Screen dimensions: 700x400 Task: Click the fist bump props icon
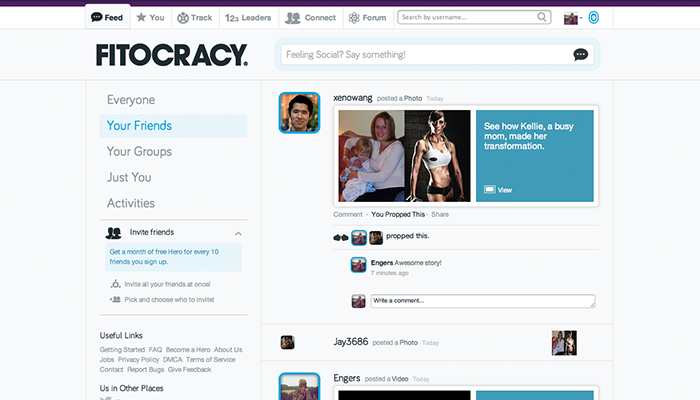(x=341, y=238)
